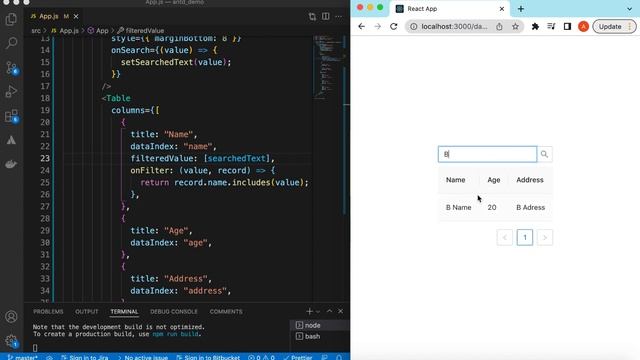The width and height of the screenshot is (640, 360).
Task: Open the Manage gear in VS Code
Action: pyautogui.click(x=11, y=341)
